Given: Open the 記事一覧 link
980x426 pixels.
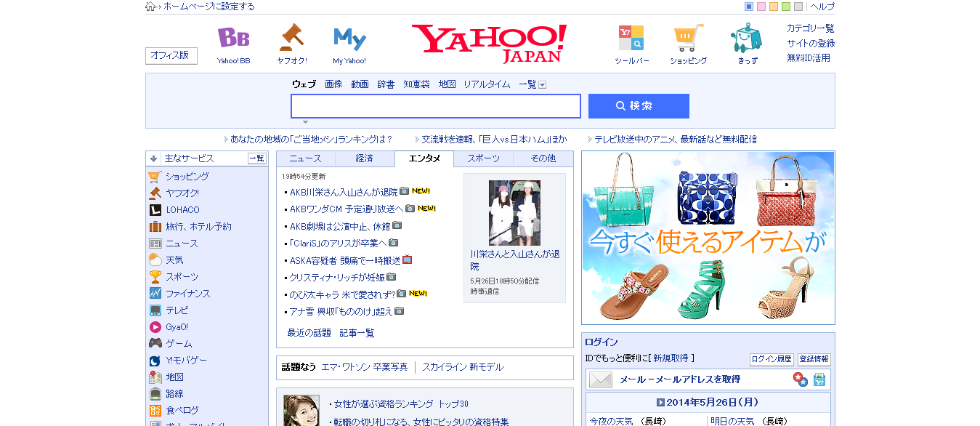Looking at the screenshot, I should click(357, 333).
